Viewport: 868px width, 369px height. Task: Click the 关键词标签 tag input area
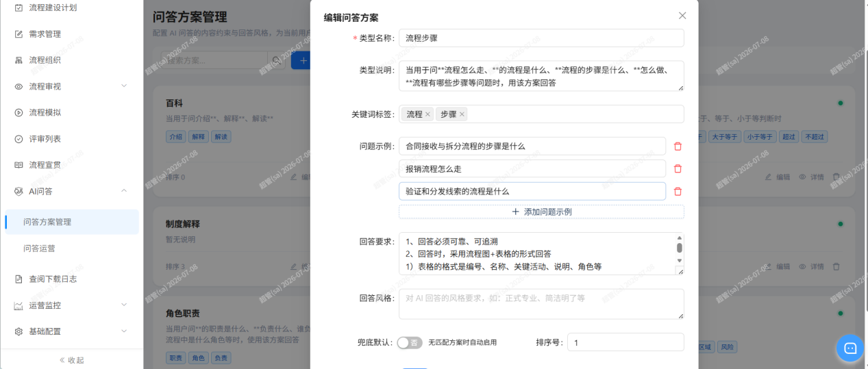point(541,114)
